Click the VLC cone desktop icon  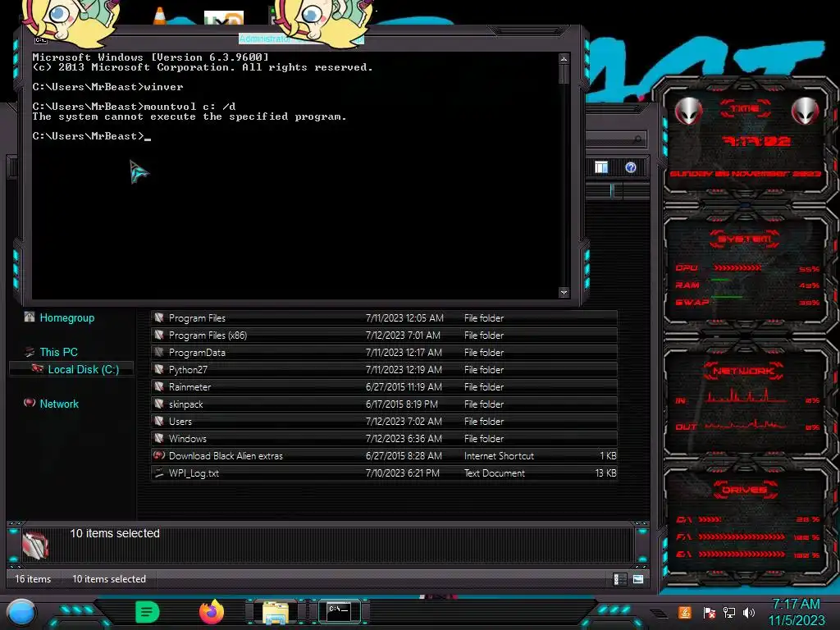(x=159, y=16)
